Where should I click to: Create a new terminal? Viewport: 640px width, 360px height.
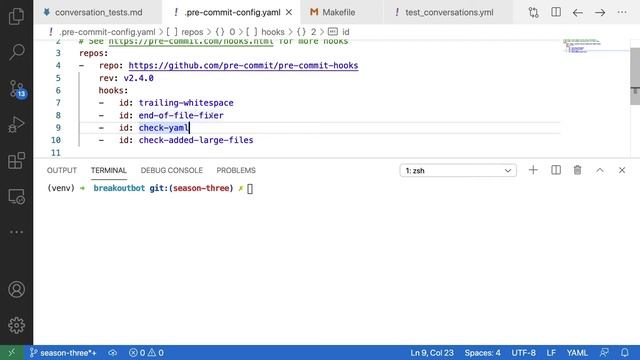pyautogui.click(x=533, y=170)
